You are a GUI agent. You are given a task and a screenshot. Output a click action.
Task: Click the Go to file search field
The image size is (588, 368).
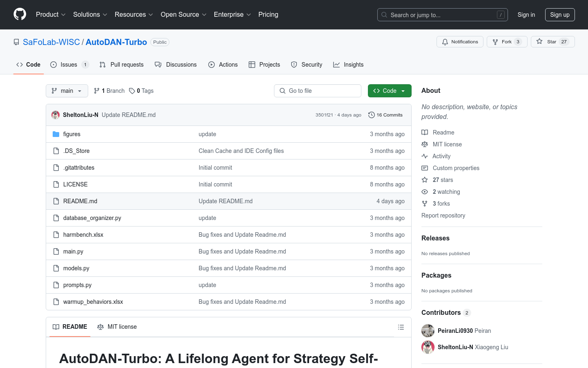[318, 91]
